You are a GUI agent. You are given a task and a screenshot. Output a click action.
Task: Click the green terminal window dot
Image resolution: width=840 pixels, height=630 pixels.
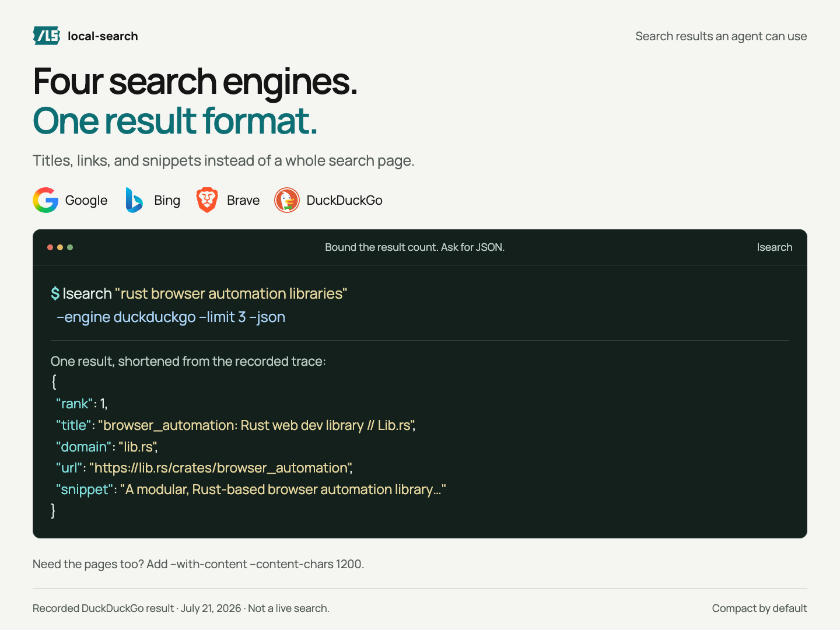click(70, 247)
